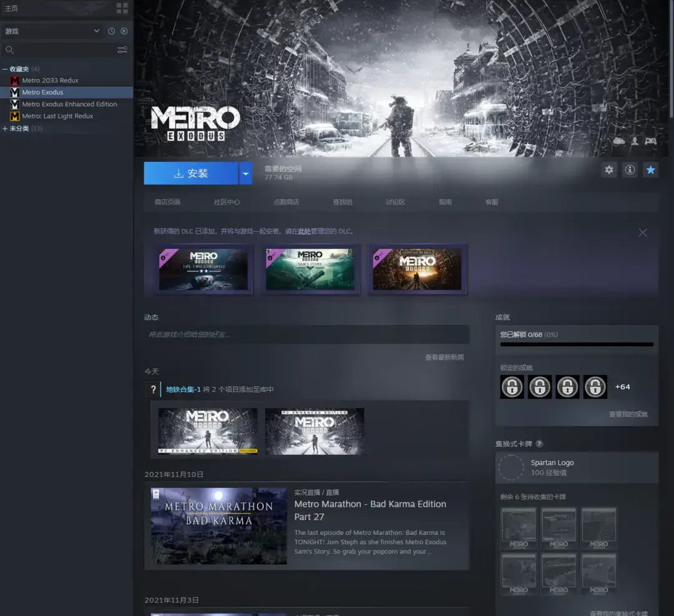Click the second locked achievement icon

[x=540, y=387]
